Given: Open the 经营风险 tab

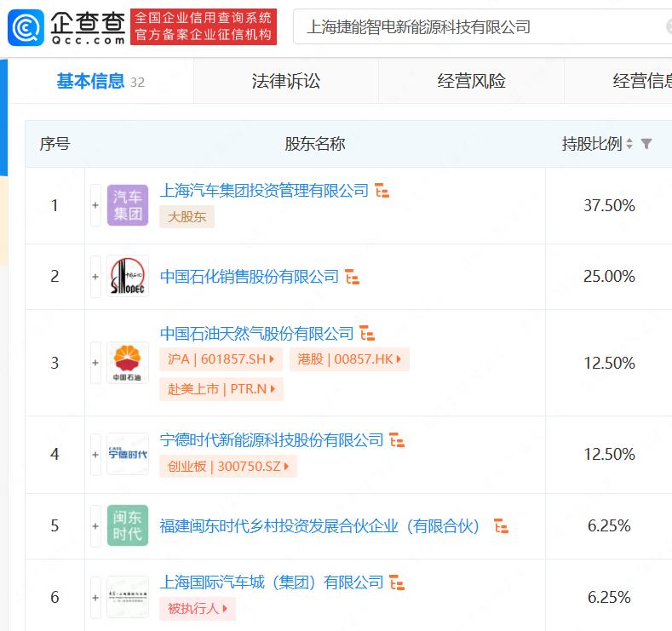Looking at the screenshot, I should tap(472, 81).
